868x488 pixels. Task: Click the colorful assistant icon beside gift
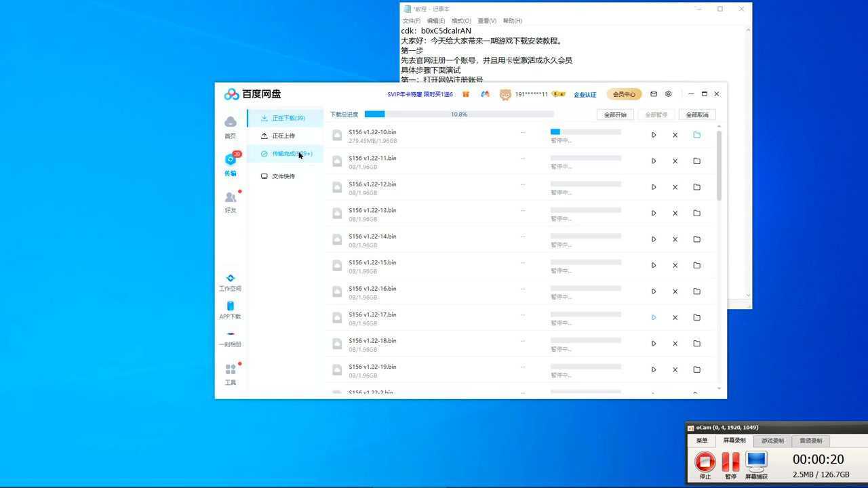click(x=485, y=94)
